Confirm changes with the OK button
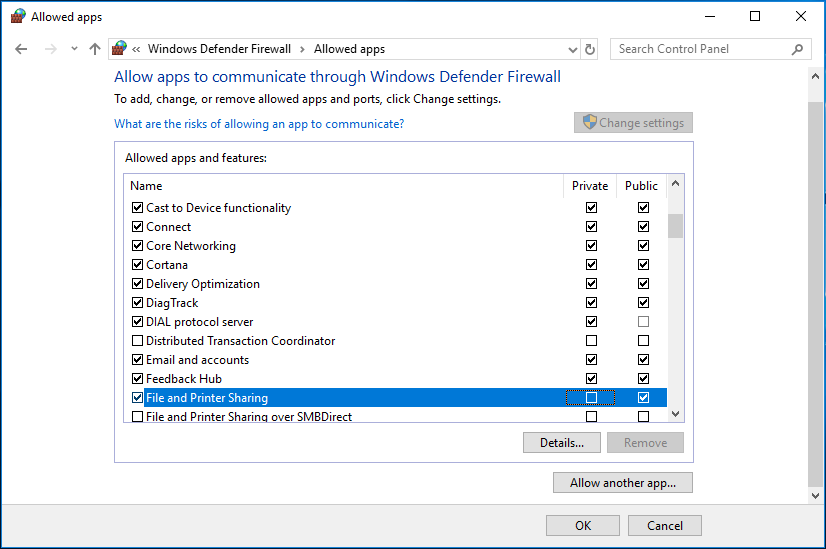This screenshot has height=549, width=826. 583,525
